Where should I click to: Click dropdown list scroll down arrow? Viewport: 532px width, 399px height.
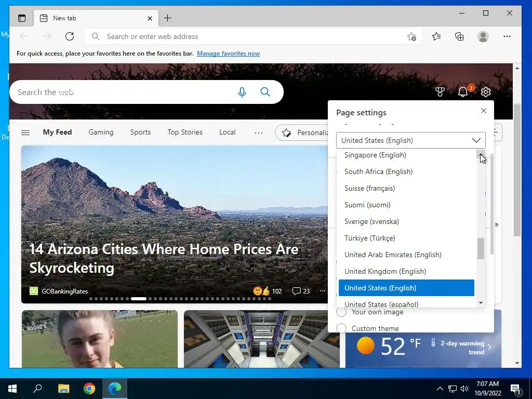[481, 303]
